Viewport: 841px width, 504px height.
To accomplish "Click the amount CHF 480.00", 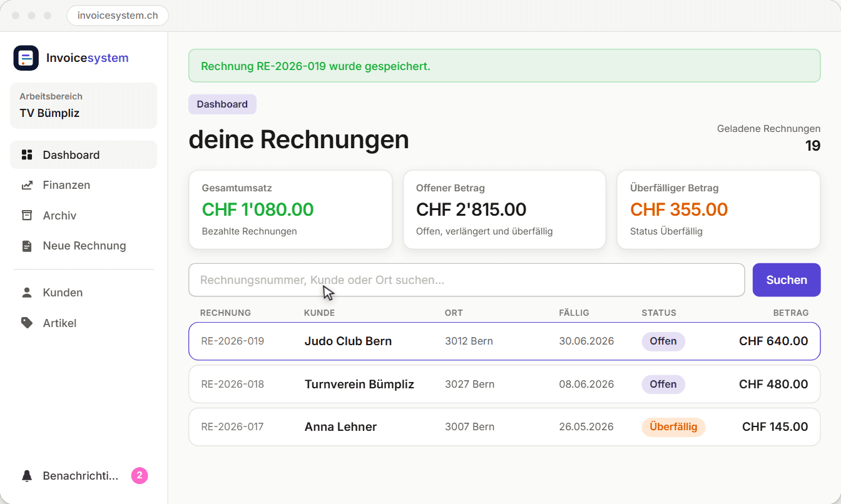I will (x=773, y=384).
